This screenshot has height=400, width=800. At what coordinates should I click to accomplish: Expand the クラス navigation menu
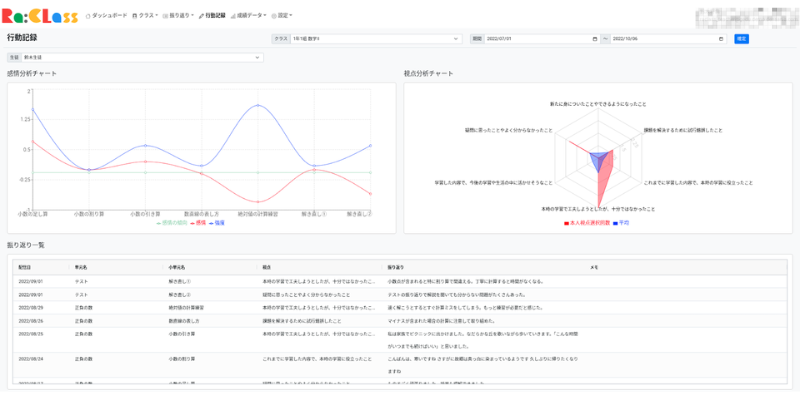[145, 16]
